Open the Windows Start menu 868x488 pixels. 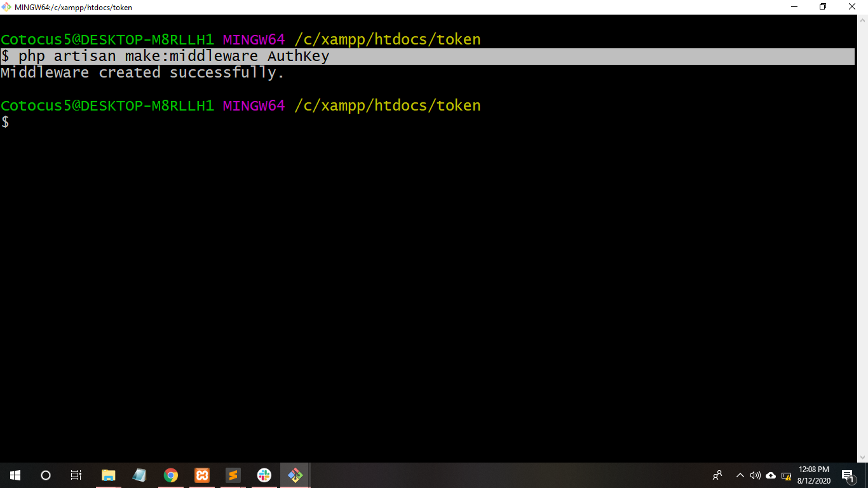[x=15, y=475]
